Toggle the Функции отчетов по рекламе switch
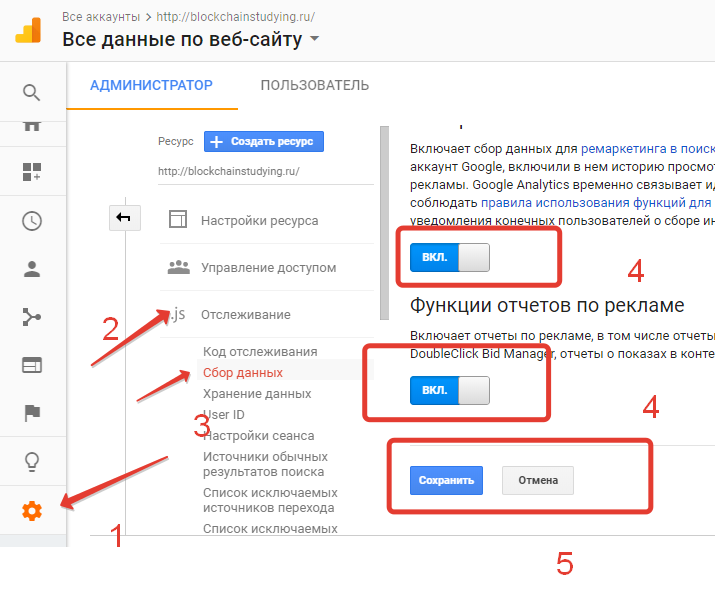 coord(449,390)
